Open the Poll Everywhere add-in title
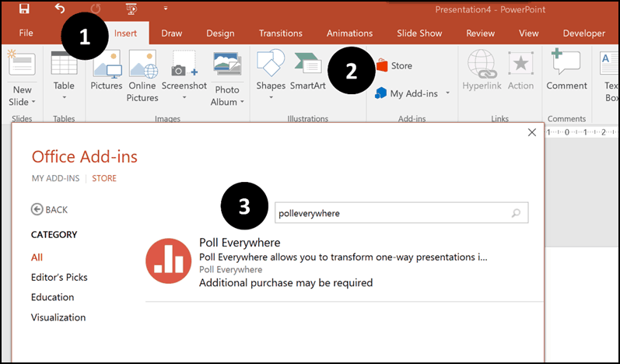 240,242
